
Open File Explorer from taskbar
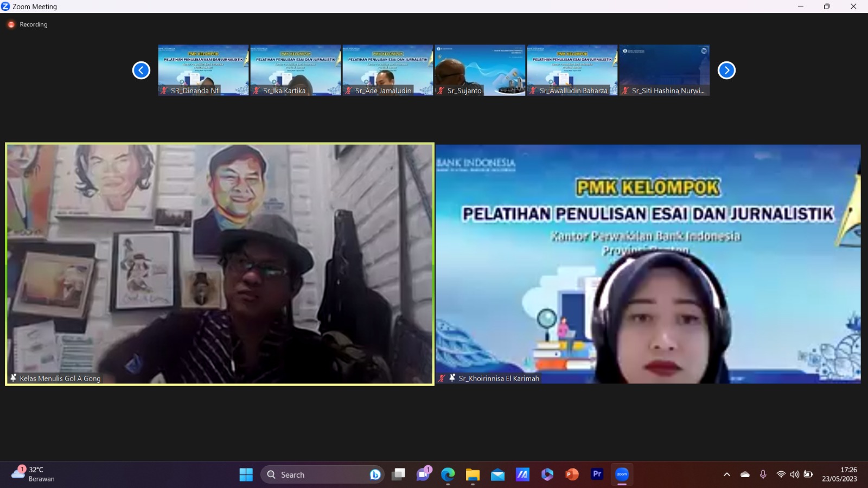click(473, 474)
